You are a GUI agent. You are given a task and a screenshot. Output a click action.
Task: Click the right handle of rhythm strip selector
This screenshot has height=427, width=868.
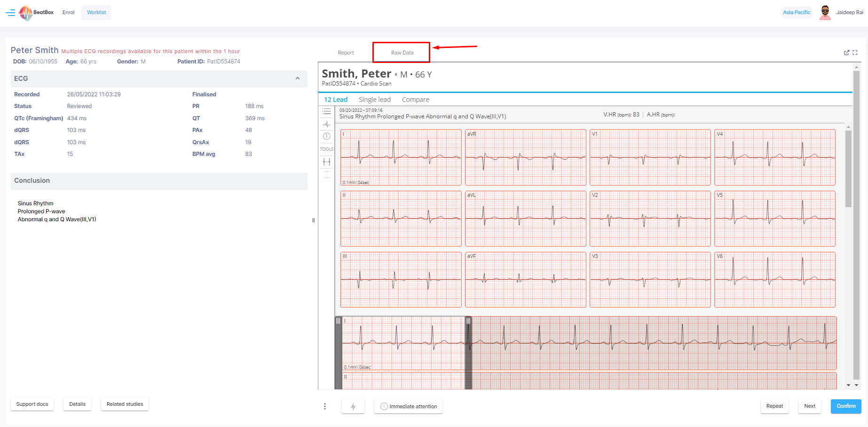coord(468,321)
